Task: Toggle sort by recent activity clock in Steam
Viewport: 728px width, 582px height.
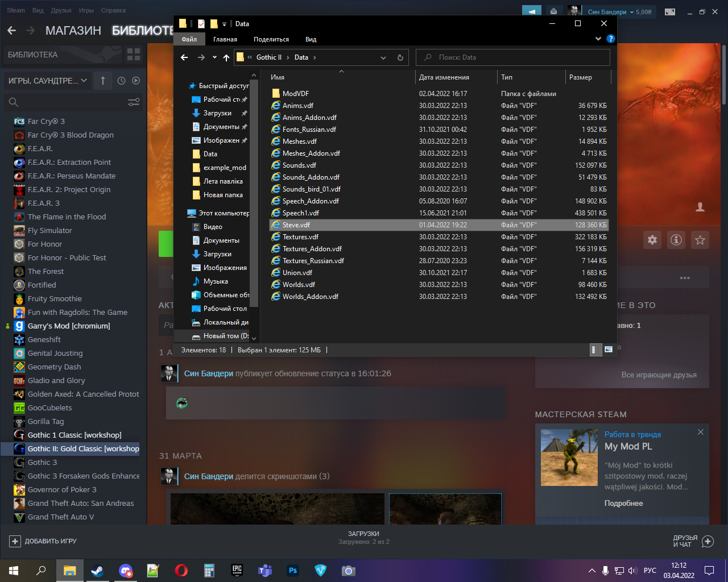Action: (121, 81)
